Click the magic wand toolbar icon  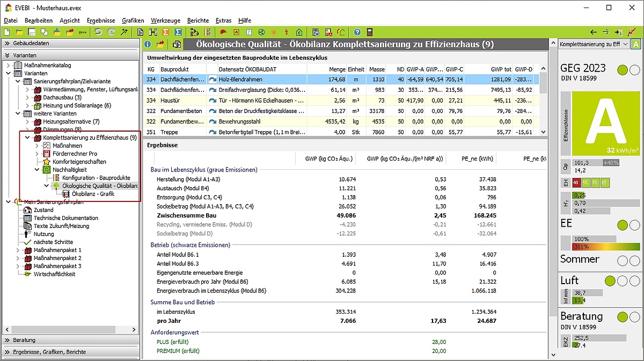click(x=123, y=32)
